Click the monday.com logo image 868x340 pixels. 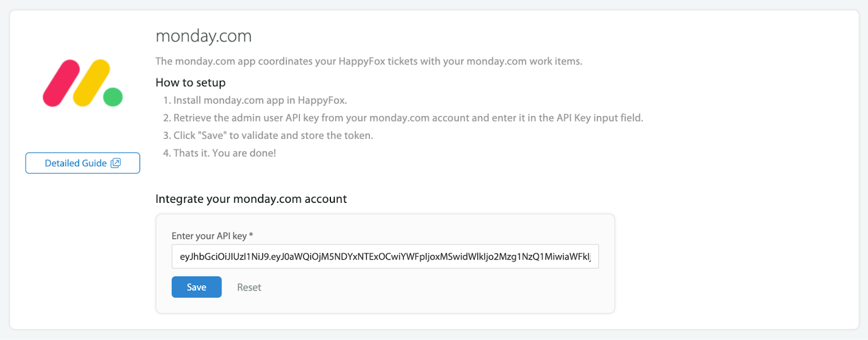click(82, 83)
